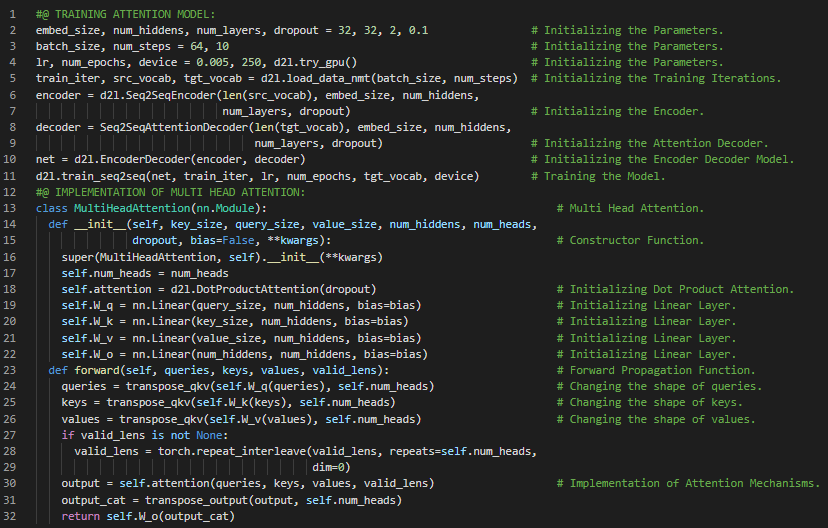
Task: Click line number 32 in the gutter
Action: click(x=11, y=516)
